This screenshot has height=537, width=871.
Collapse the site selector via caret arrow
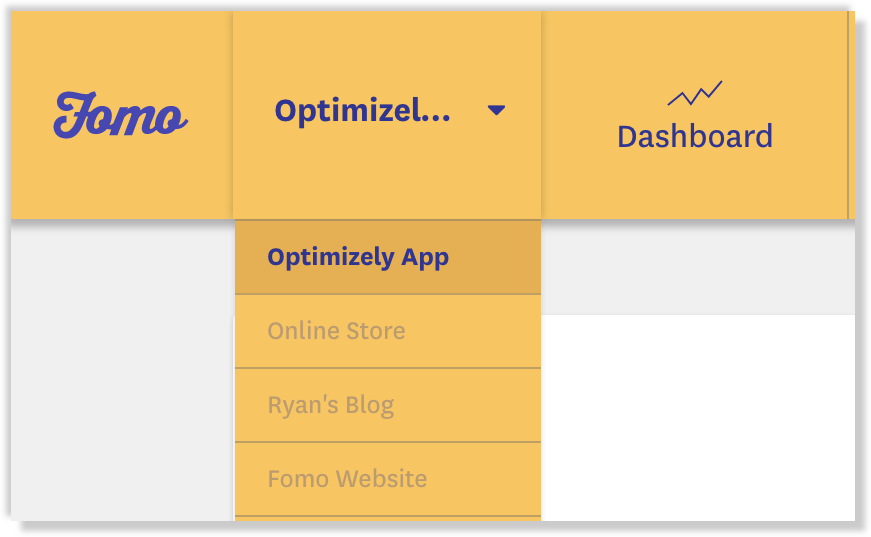tap(496, 110)
